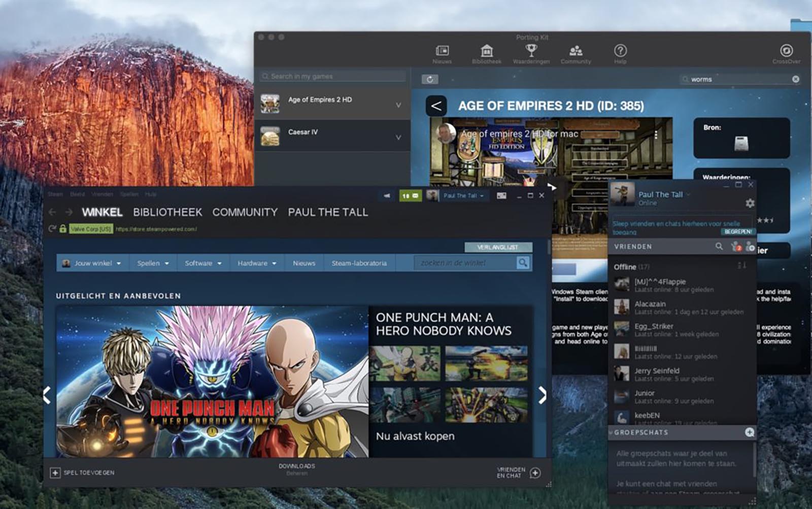Open Steam announcements megaphone icon
812x509 pixels.
click(x=387, y=195)
